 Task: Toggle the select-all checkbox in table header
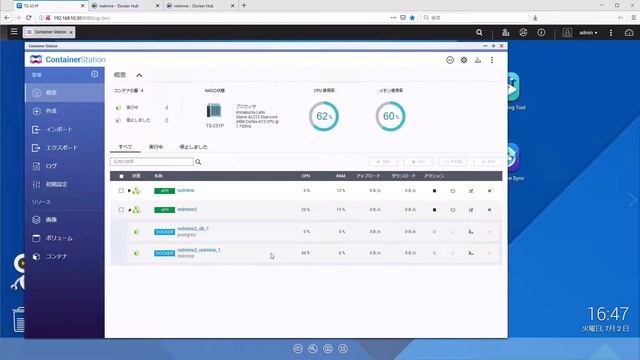coord(121,176)
